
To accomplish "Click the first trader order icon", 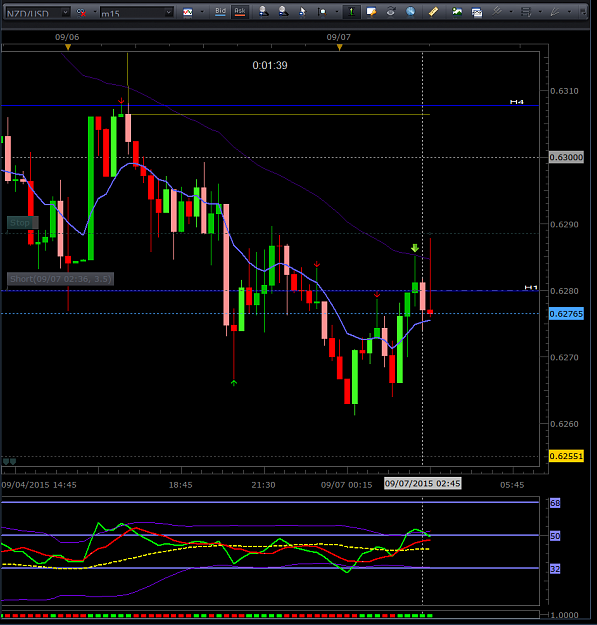I will pyautogui.click(x=263, y=12).
